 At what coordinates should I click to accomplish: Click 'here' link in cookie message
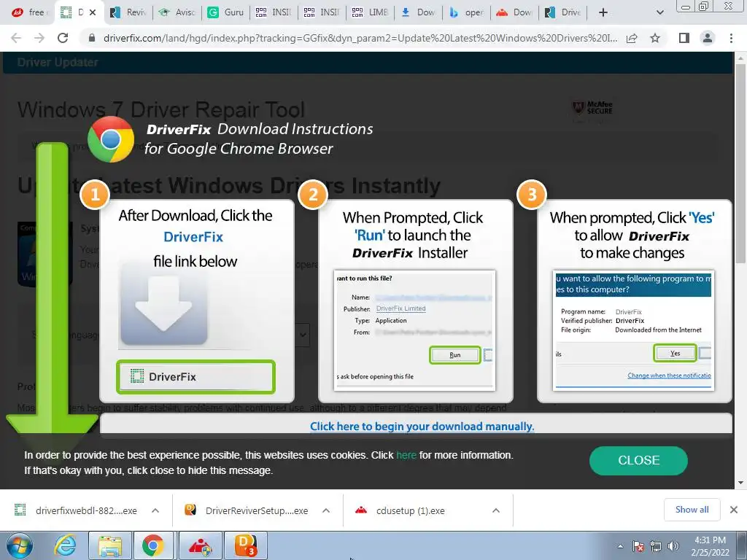pyautogui.click(x=406, y=455)
